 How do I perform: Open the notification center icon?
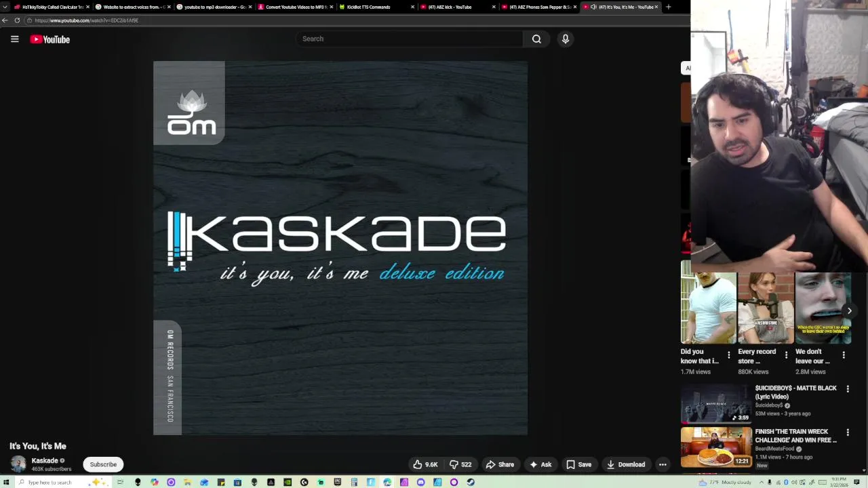tap(856, 483)
